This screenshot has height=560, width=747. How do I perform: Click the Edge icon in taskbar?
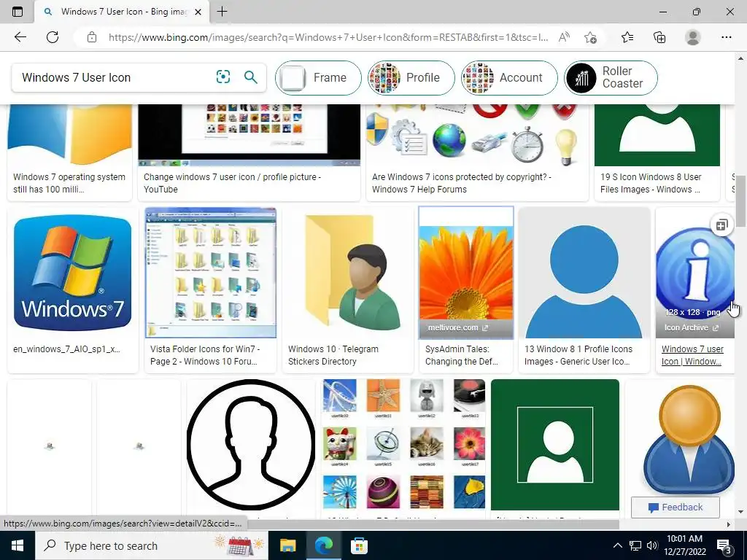click(323, 545)
